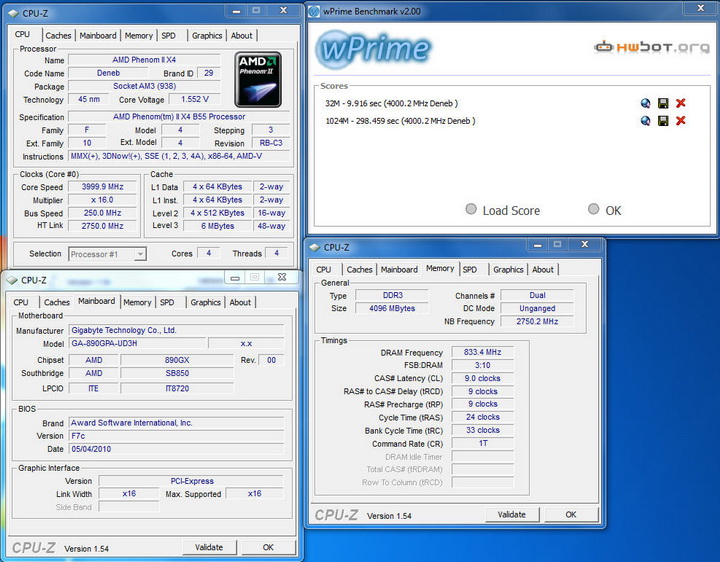The image size is (720, 562).
Task: Click the Command Rate 1T value
Action: pyautogui.click(x=482, y=444)
